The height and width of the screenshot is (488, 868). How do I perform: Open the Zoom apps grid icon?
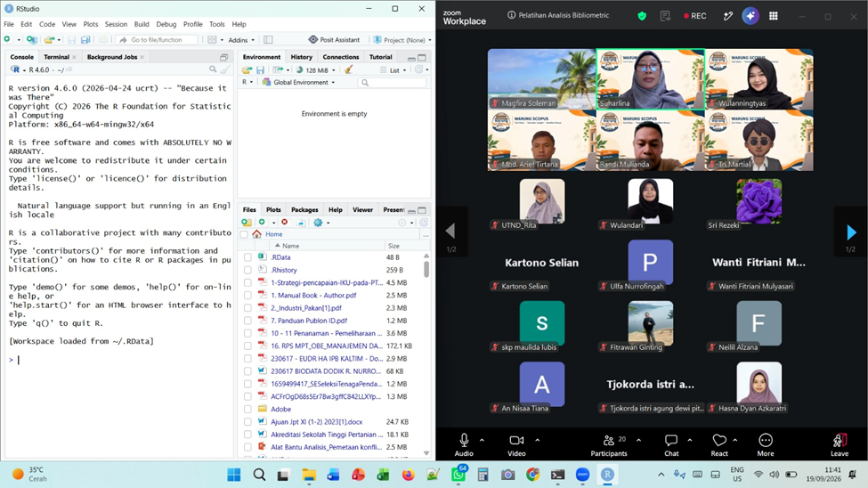click(x=774, y=16)
